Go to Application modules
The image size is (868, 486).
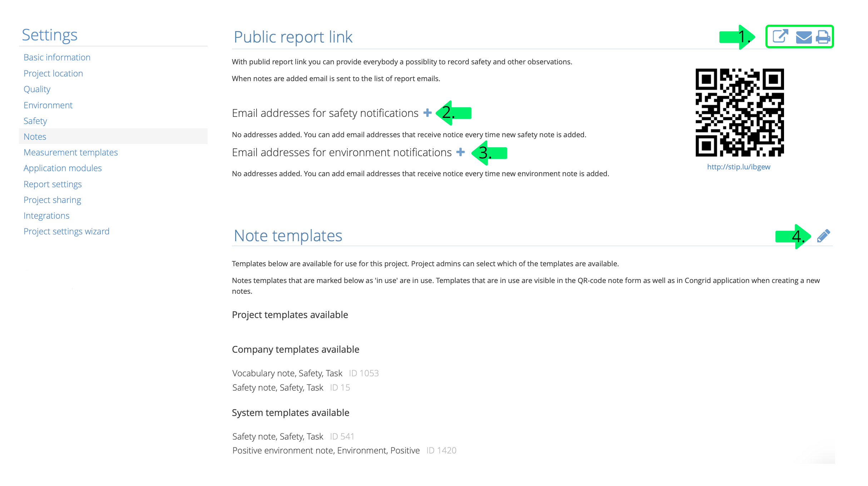pyautogui.click(x=63, y=168)
